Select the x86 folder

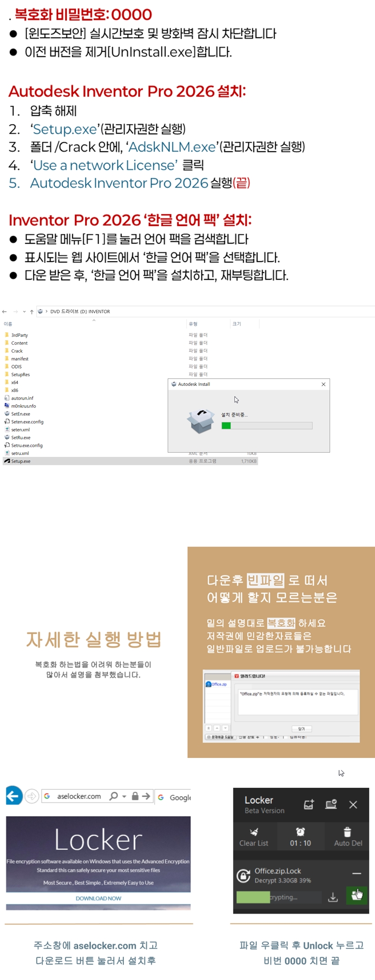(x=11, y=390)
